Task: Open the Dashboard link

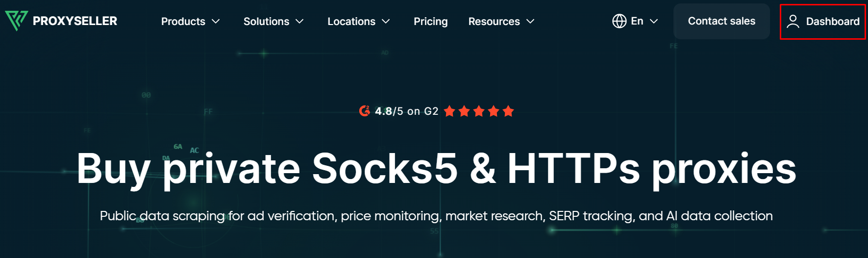Action: [x=833, y=22]
